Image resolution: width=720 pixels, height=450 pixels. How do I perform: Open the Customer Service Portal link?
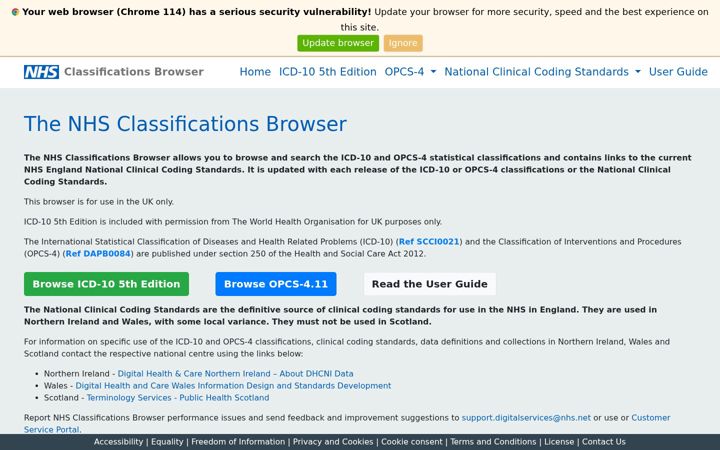tap(651, 418)
